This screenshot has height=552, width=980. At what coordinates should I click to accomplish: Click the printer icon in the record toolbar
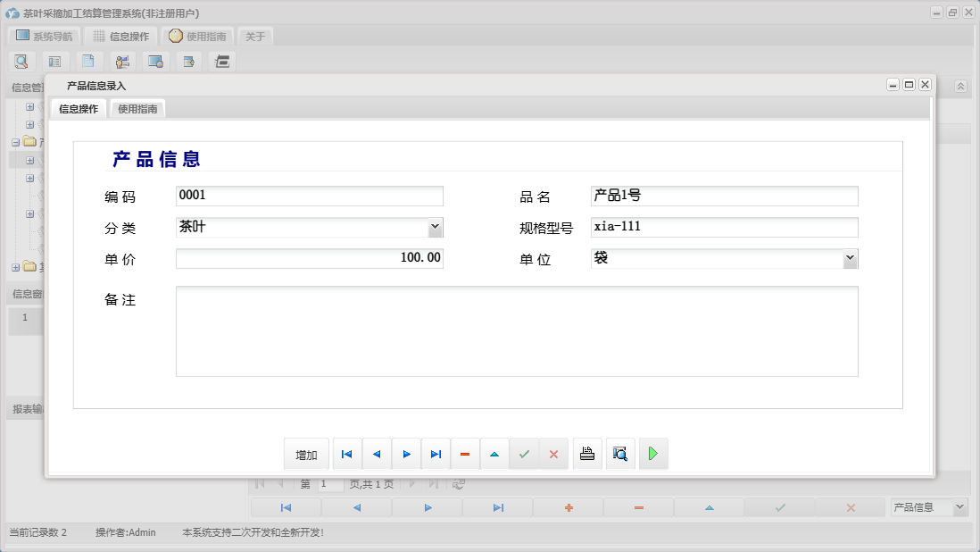click(586, 454)
